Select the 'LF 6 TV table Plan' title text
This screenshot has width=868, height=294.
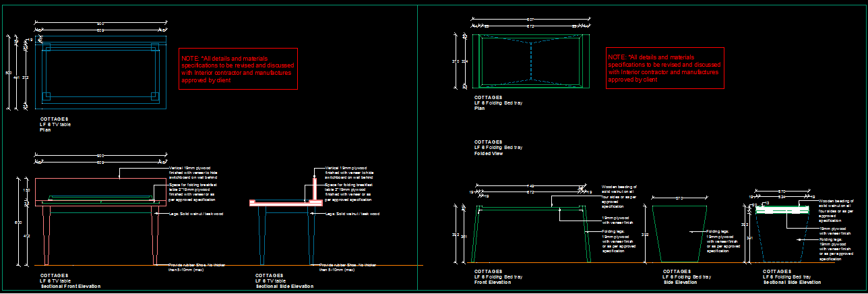click(55, 124)
